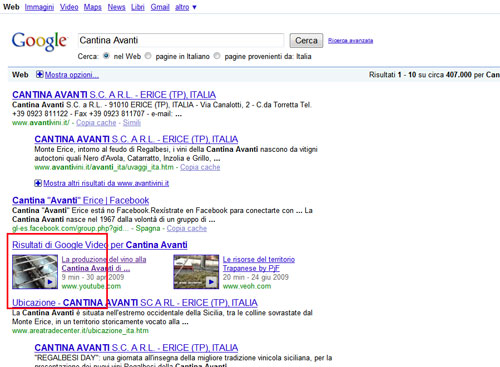500x367 pixels.
Task: Open 'Le risorse del territorio Trapanese by PjF'
Action: (259, 264)
